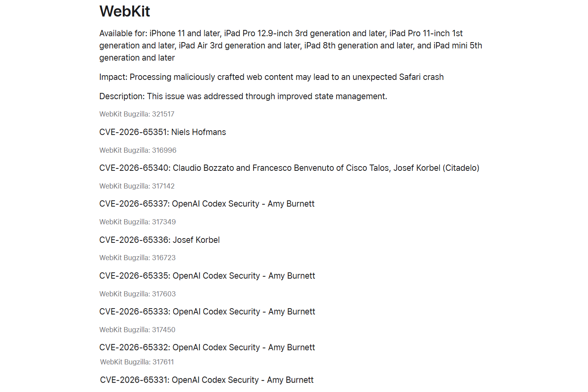The width and height of the screenshot is (588, 392).
Task: Select the CVE-2026-65335 entry
Action: 207,276
